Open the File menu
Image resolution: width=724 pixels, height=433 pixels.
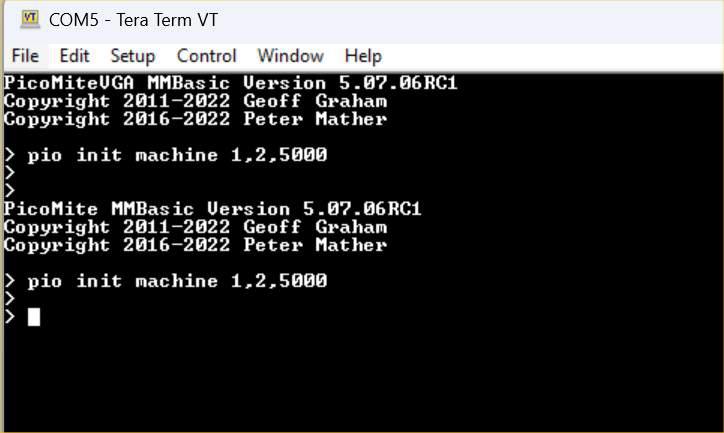point(25,56)
